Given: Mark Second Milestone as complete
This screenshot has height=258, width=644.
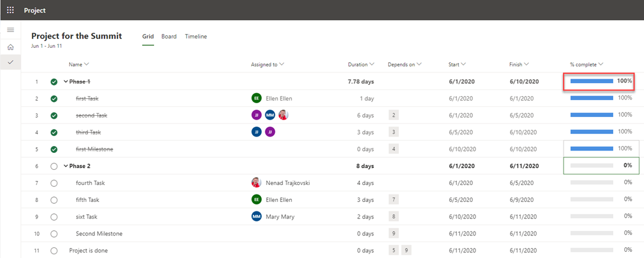Looking at the screenshot, I should (x=54, y=233).
